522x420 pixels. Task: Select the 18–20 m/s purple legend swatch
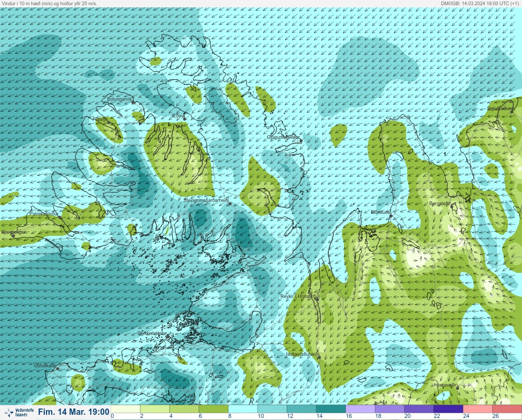(x=390, y=409)
